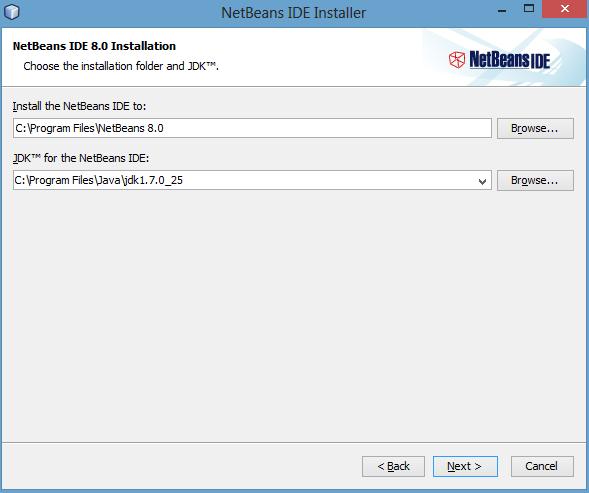Image resolution: width=589 pixels, height=493 pixels.
Task: Minimize the installer window
Action: click(502, 10)
